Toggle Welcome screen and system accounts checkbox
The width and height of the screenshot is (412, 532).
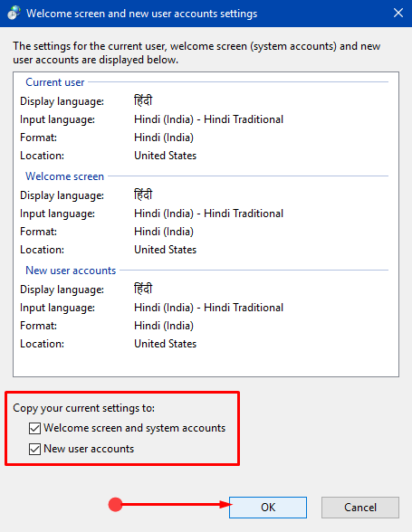coord(34,428)
